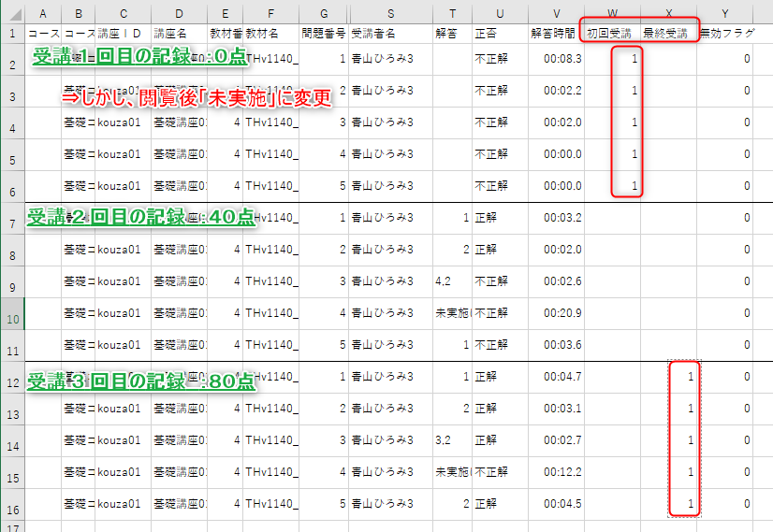This screenshot has height=532, width=773.
Task: Click the row 1 header number
Action: (12, 33)
